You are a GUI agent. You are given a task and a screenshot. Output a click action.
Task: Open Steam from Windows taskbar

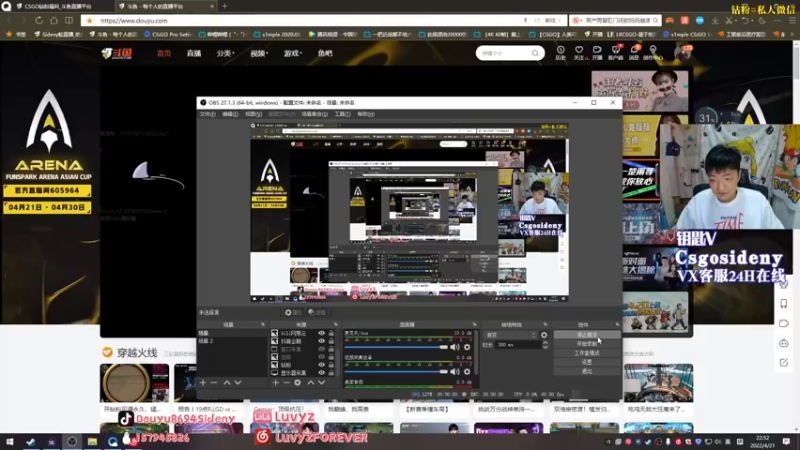(x=31, y=441)
